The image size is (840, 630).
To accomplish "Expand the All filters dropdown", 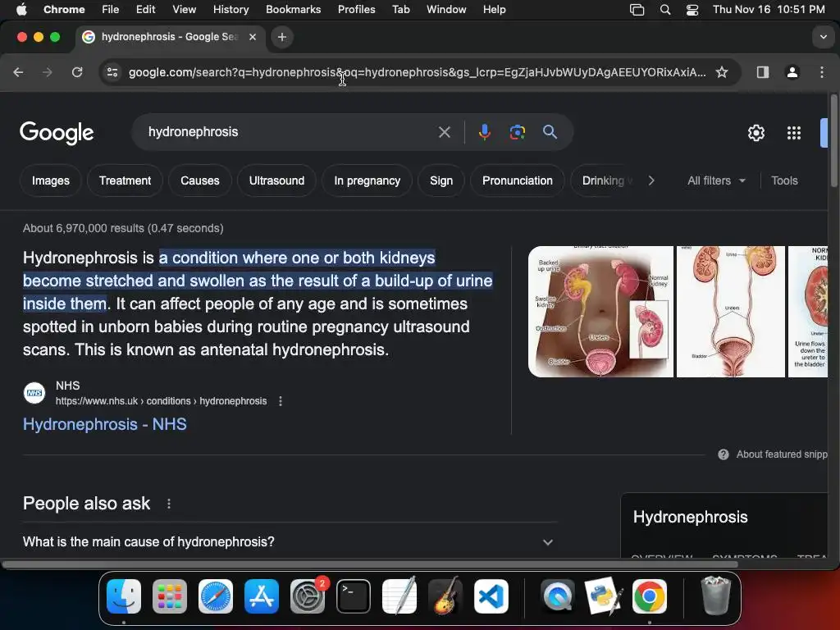I will [716, 180].
